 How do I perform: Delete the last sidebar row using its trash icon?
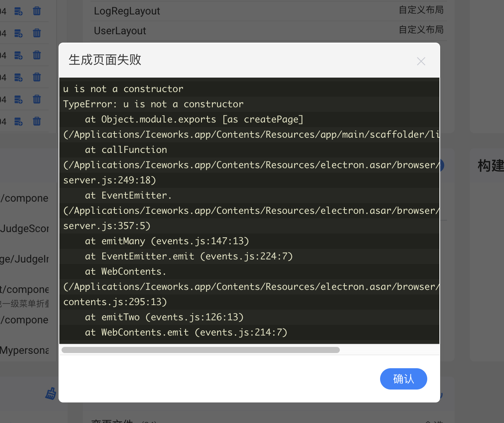tap(36, 121)
